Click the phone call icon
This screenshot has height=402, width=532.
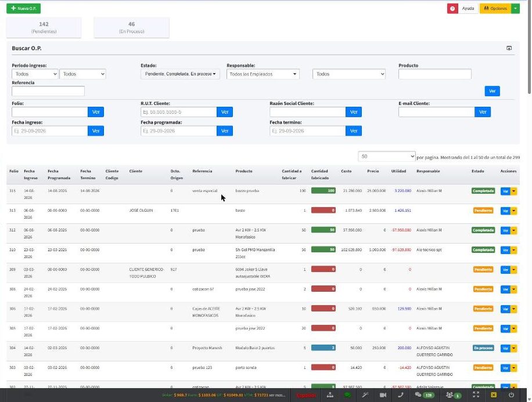tap(401, 395)
